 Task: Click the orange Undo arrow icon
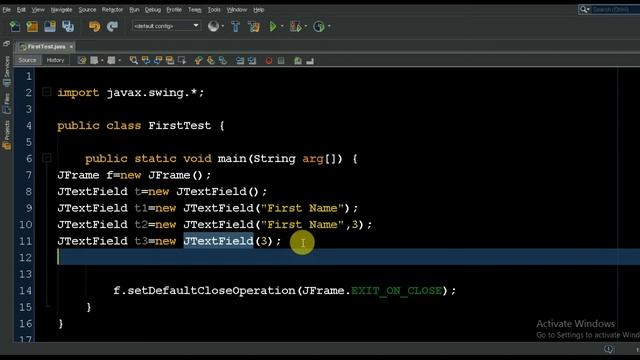tap(94, 27)
